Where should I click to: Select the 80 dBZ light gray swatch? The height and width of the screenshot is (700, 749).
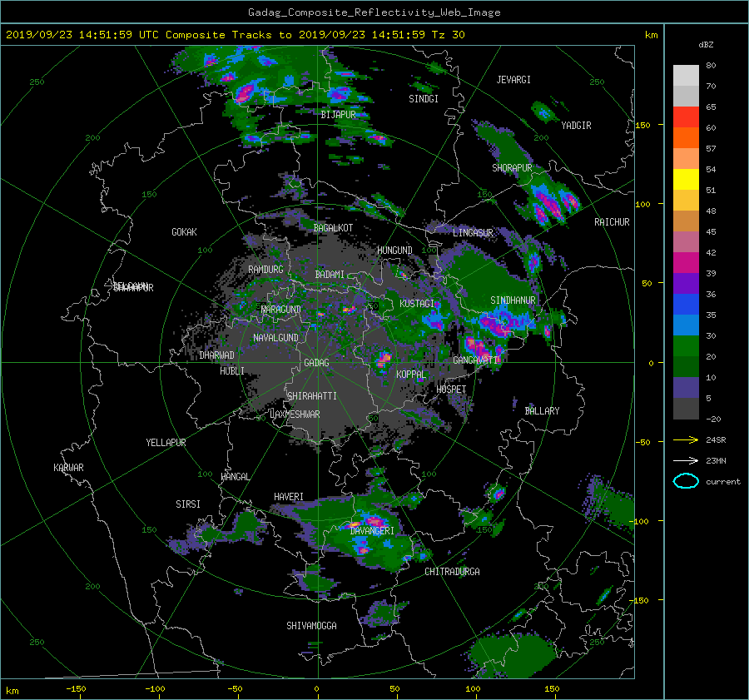pyautogui.click(x=686, y=75)
